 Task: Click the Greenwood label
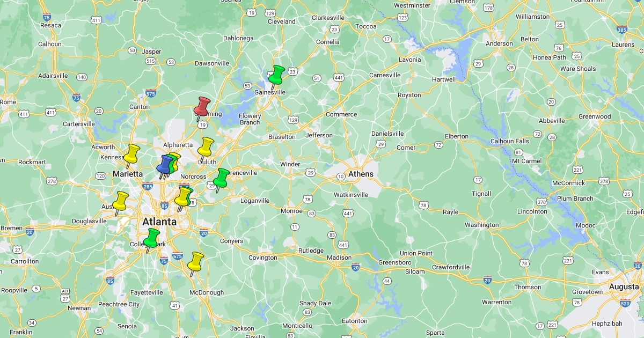pos(595,116)
